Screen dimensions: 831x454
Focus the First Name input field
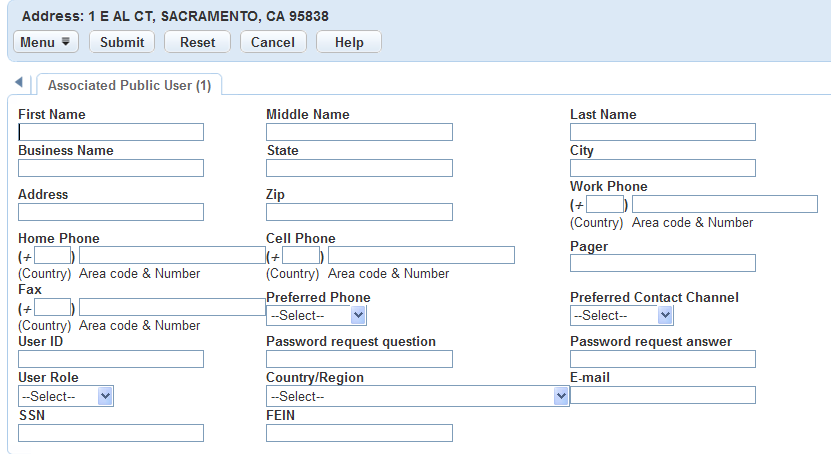click(111, 132)
